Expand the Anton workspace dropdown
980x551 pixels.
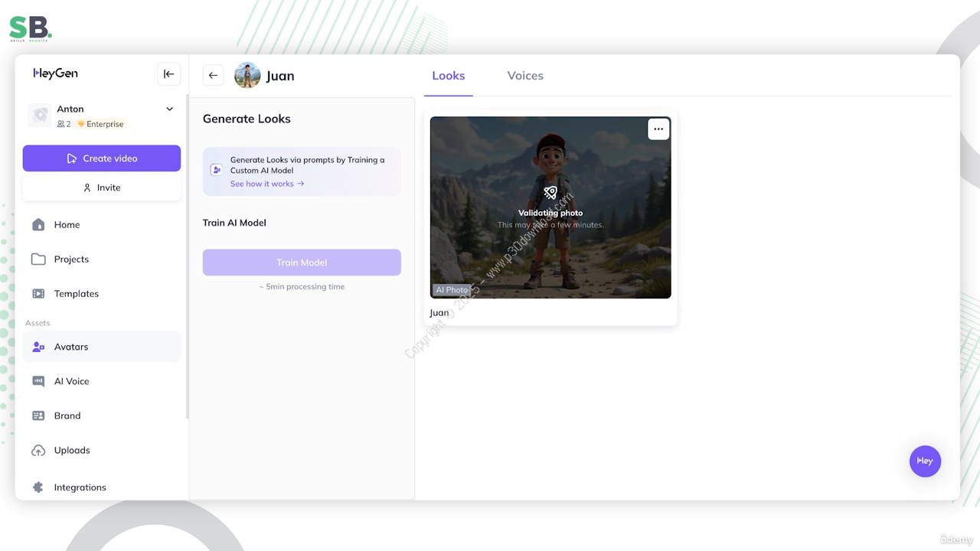169,109
